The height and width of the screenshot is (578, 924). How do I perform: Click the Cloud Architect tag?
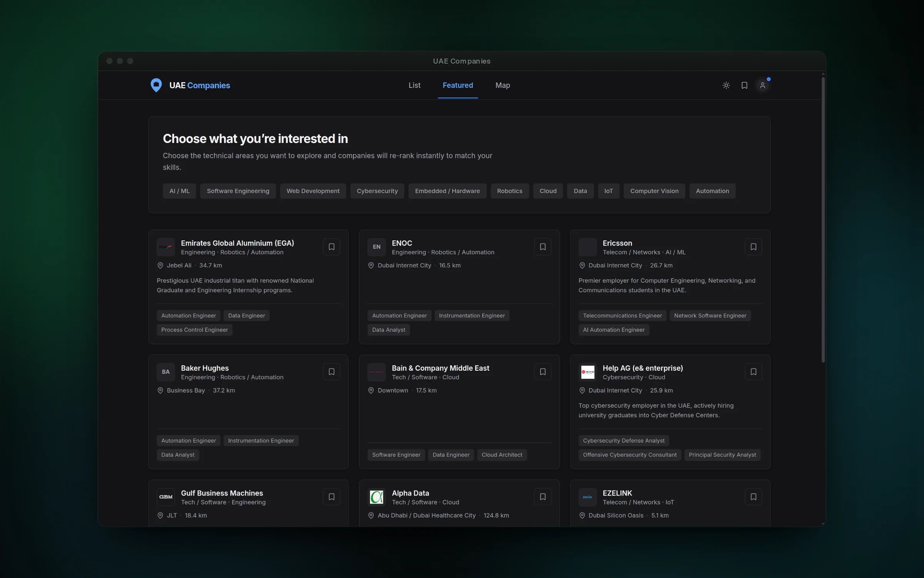point(502,455)
